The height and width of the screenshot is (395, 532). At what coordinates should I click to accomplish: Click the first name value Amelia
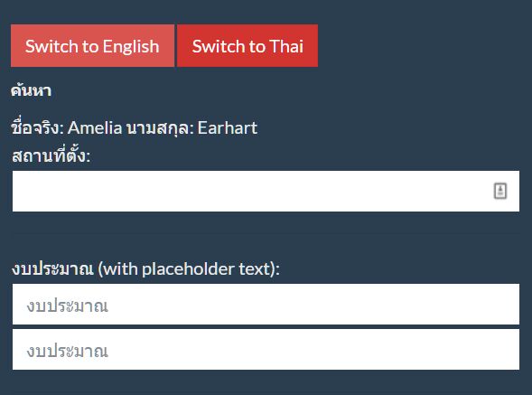tap(95, 128)
